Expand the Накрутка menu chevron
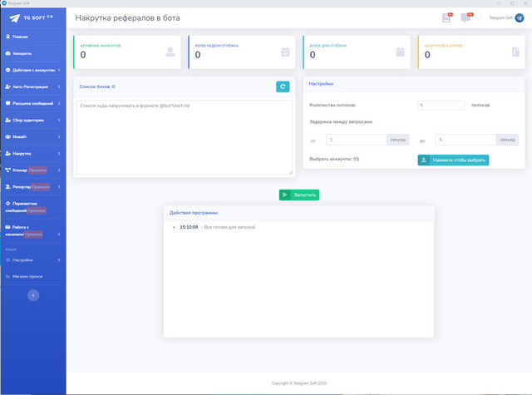 [x=59, y=153]
